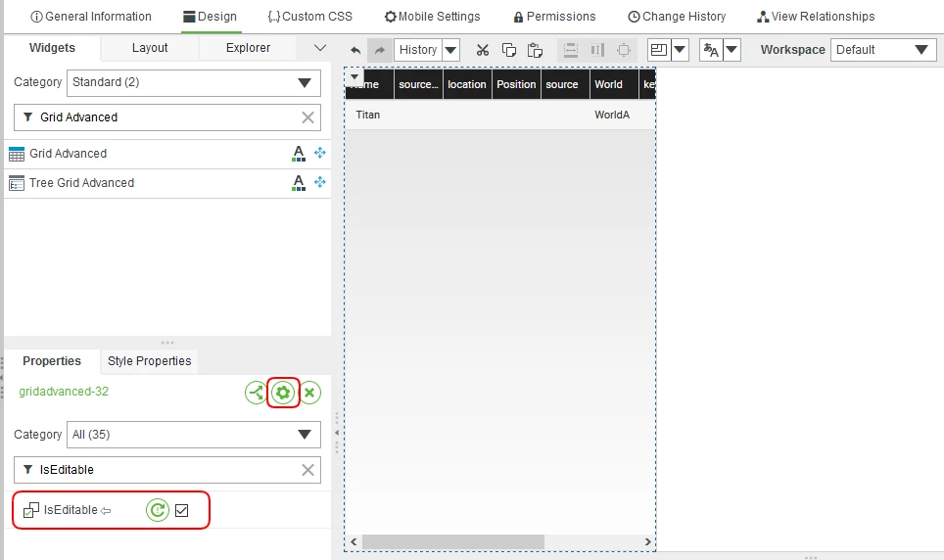Click the Titan grid cell
Screen dimensions: 944x560
pos(368,115)
